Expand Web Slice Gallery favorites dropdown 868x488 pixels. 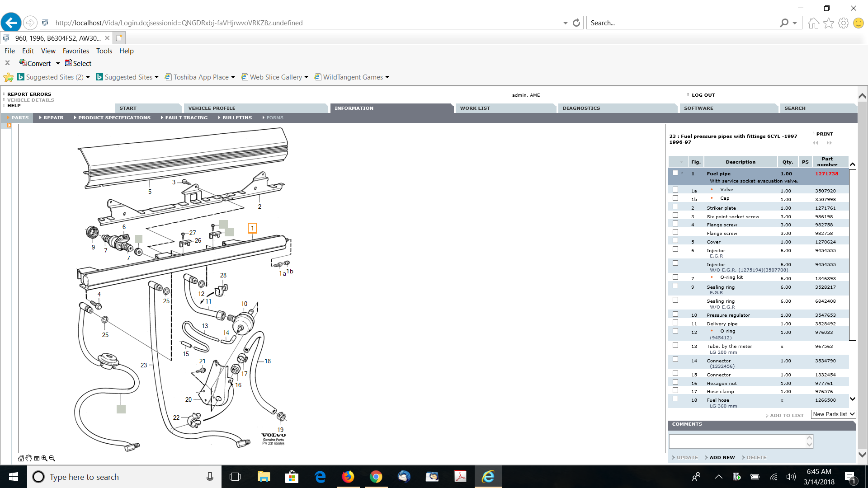(x=306, y=77)
